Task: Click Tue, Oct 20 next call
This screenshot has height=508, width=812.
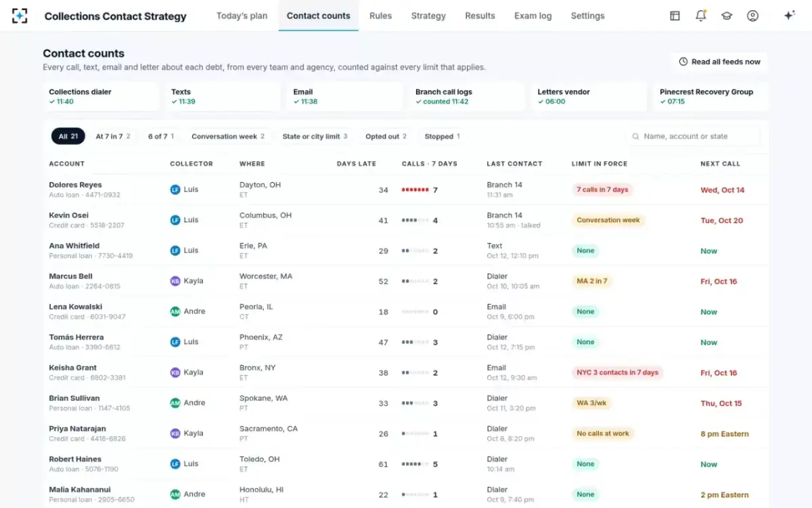Action: click(x=722, y=221)
